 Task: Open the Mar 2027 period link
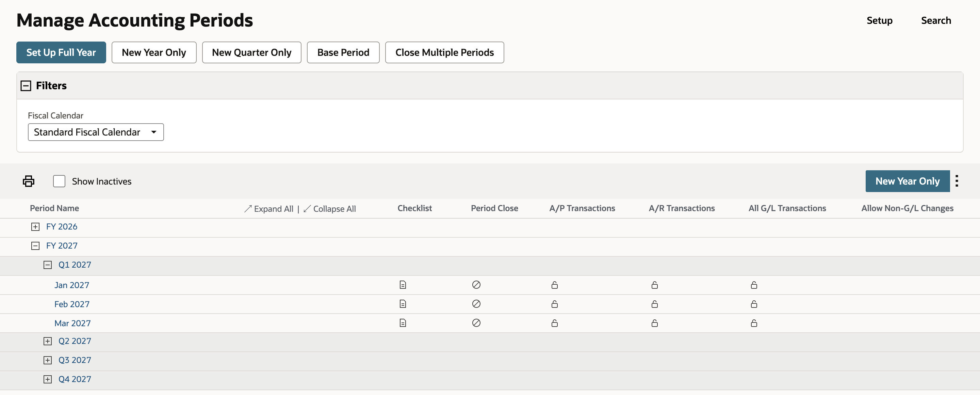(73, 323)
